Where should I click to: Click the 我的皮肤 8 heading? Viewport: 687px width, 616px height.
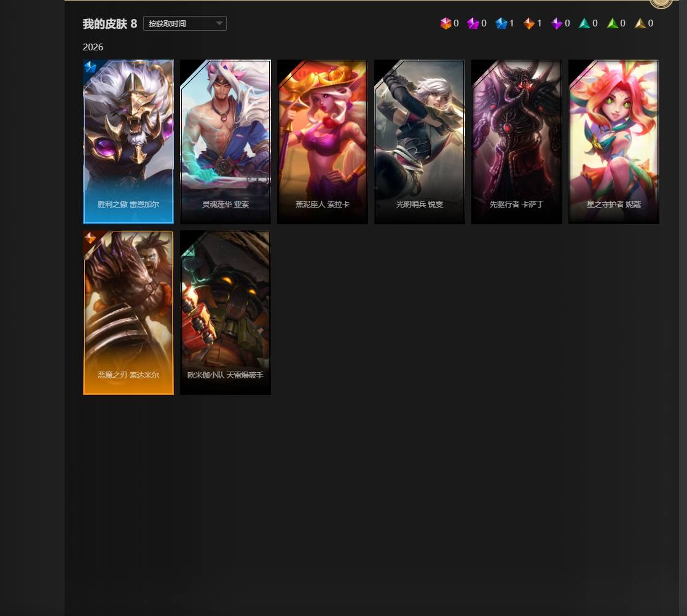110,23
